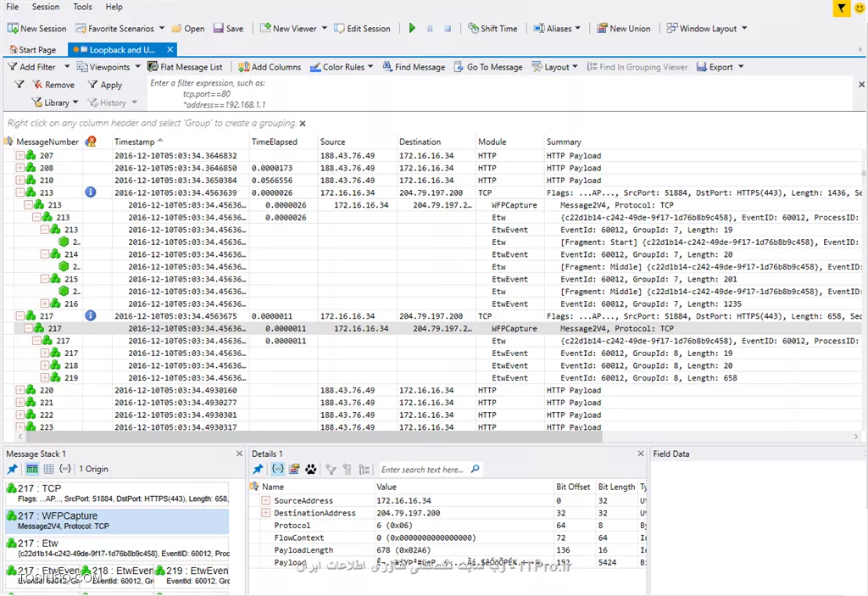Click the diagnosis column header icon
The height and width of the screenshot is (596, 868).
(91, 142)
